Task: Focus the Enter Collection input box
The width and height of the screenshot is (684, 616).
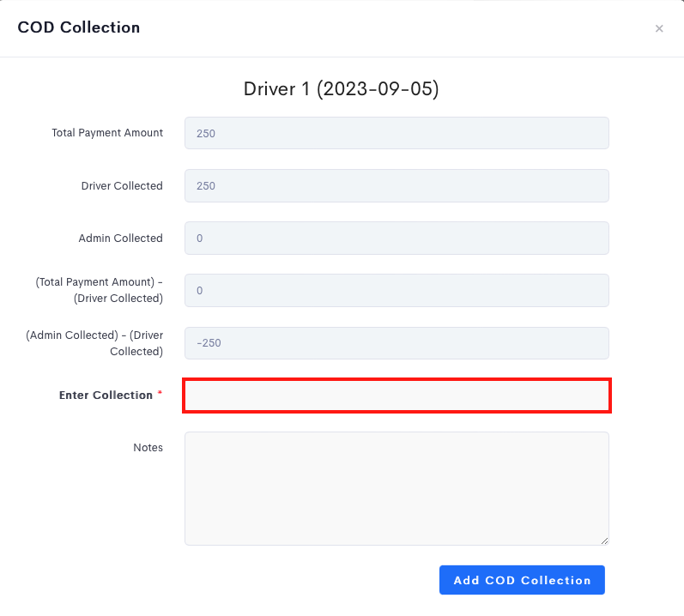Action: coord(396,396)
